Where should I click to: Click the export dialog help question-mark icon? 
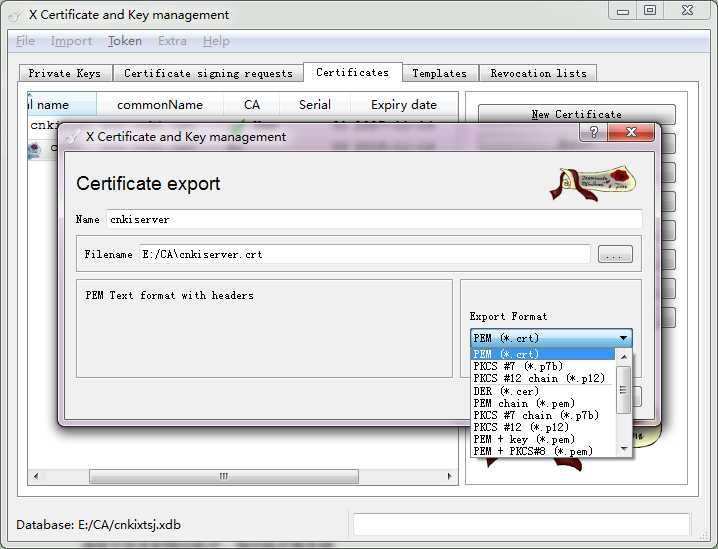point(593,132)
